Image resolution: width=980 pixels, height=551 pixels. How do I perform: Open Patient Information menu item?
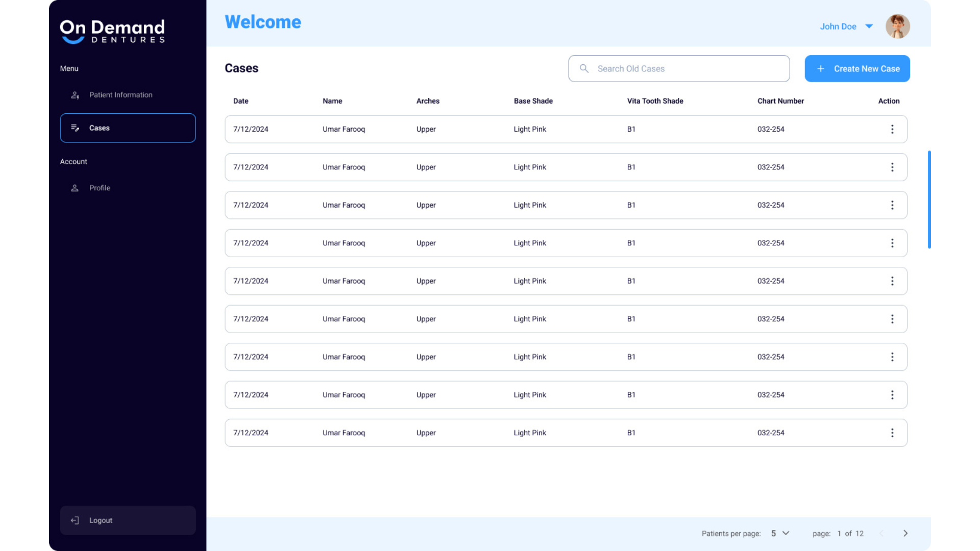[x=120, y=95]
